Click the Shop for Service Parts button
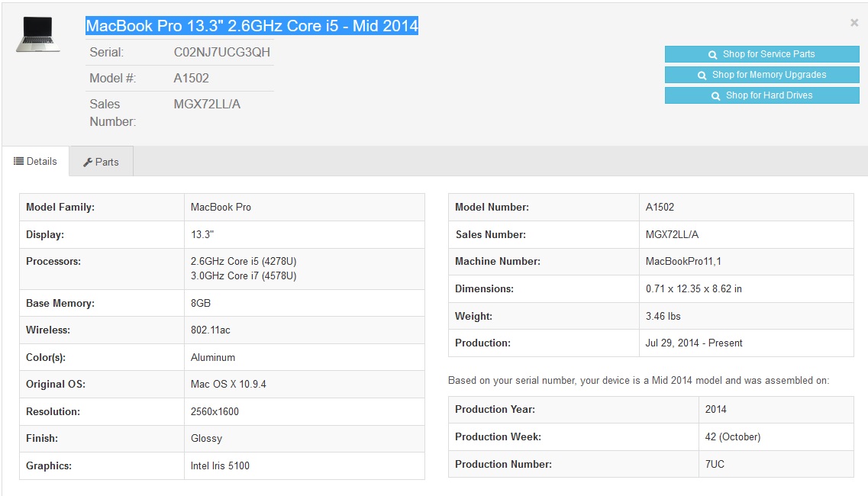This screenshot has height=496, width=868. click(x=762, y=54)
